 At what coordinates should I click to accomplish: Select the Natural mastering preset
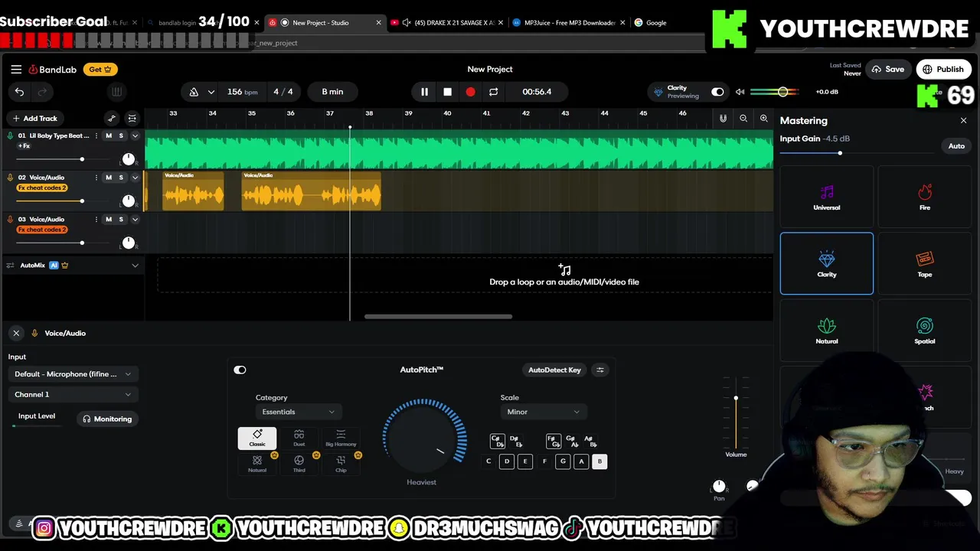click(x=827, y=330)
